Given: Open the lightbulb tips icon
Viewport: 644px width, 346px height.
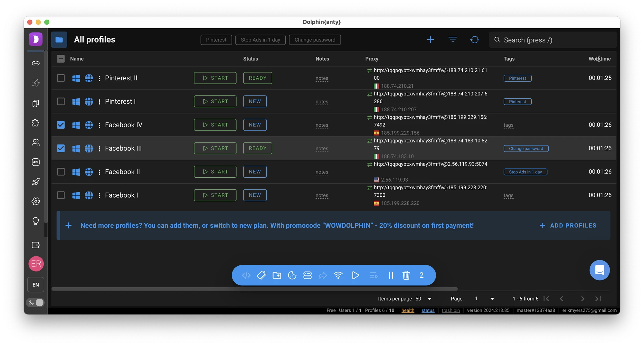Looking at the screenshot, I should pos(36,221).
